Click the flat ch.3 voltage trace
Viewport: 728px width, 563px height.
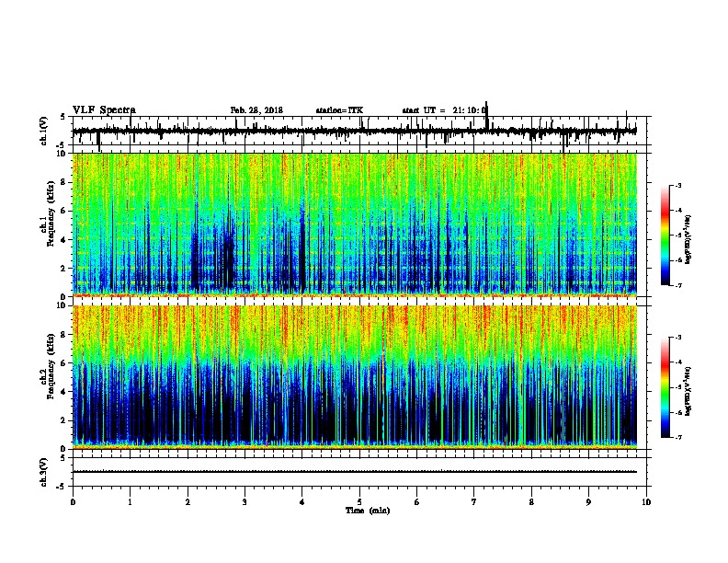(355, 472)
